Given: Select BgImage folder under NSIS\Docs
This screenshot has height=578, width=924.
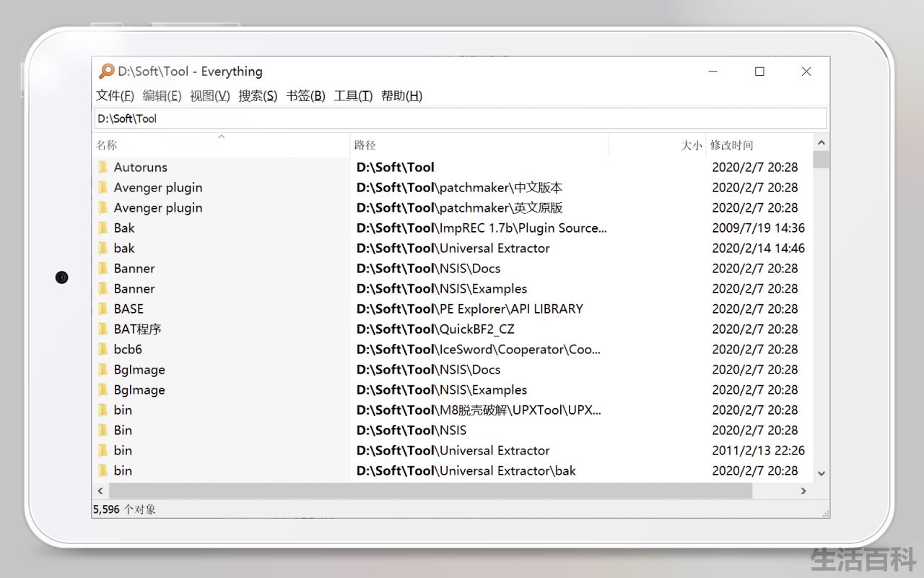Looking at the screenshot, I should tap(139, 369).
